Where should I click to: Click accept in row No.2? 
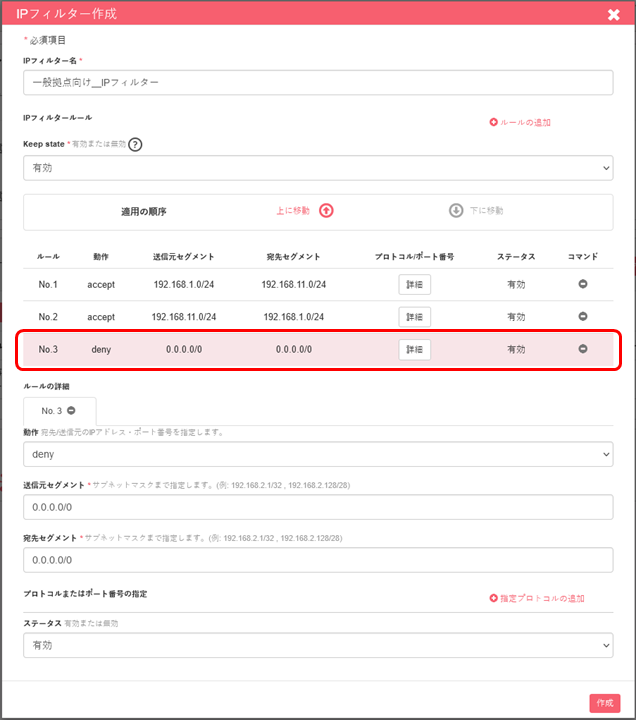tap(101, 317)
